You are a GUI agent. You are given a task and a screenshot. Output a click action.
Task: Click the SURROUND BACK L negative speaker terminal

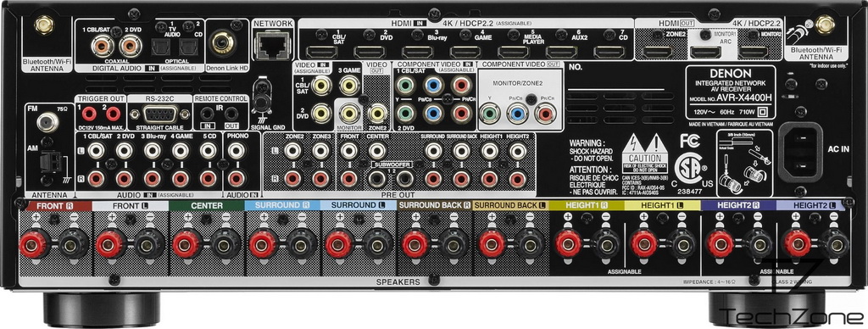tap(531, 243)
